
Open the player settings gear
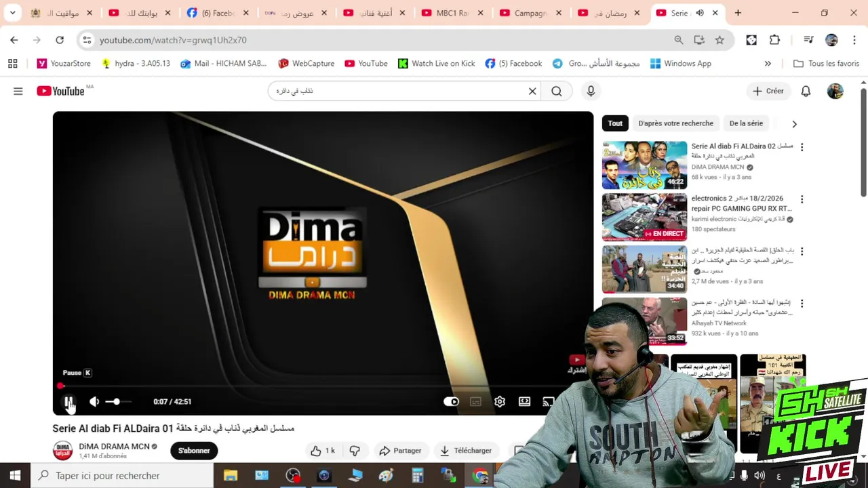point(500,402)
